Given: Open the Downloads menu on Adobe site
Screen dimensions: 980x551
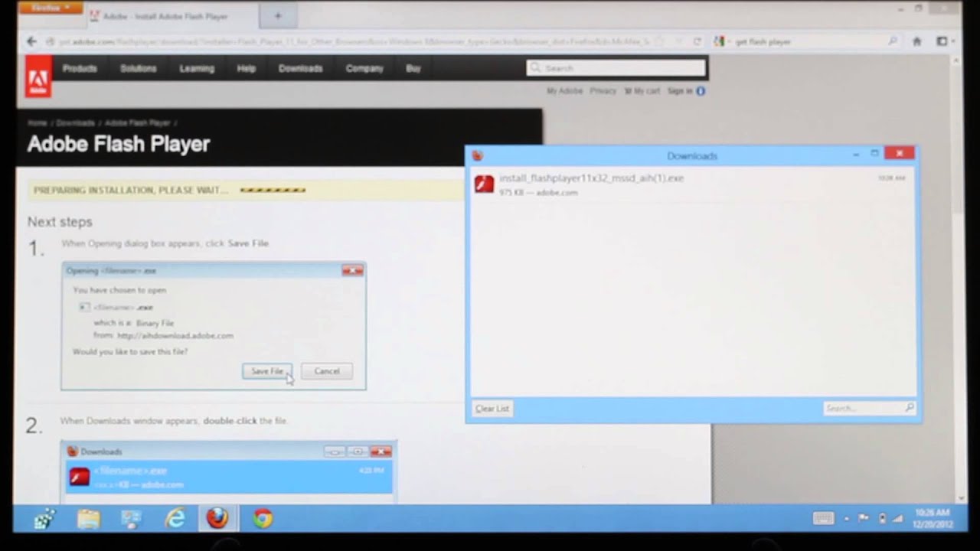Looking at the screenshot, I should 300,68.
